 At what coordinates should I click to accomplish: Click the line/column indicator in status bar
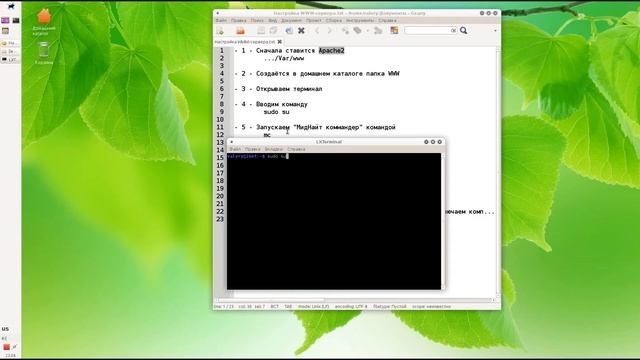240,307
